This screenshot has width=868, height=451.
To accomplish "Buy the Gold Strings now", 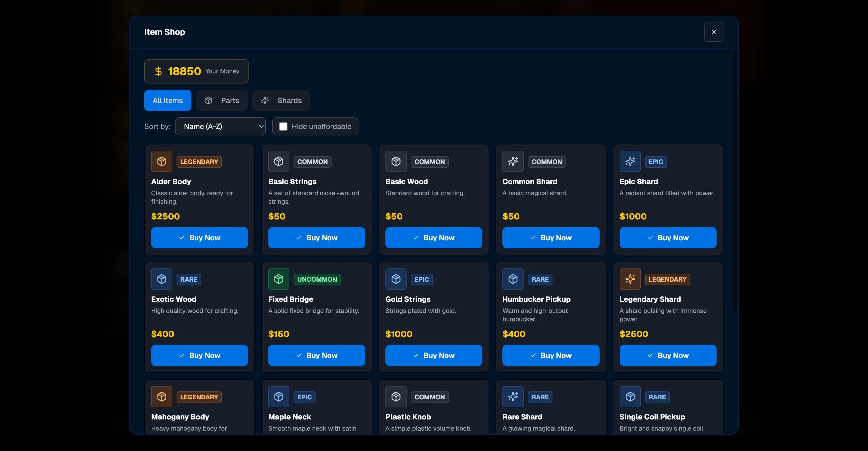I will [x=434, y=355].
